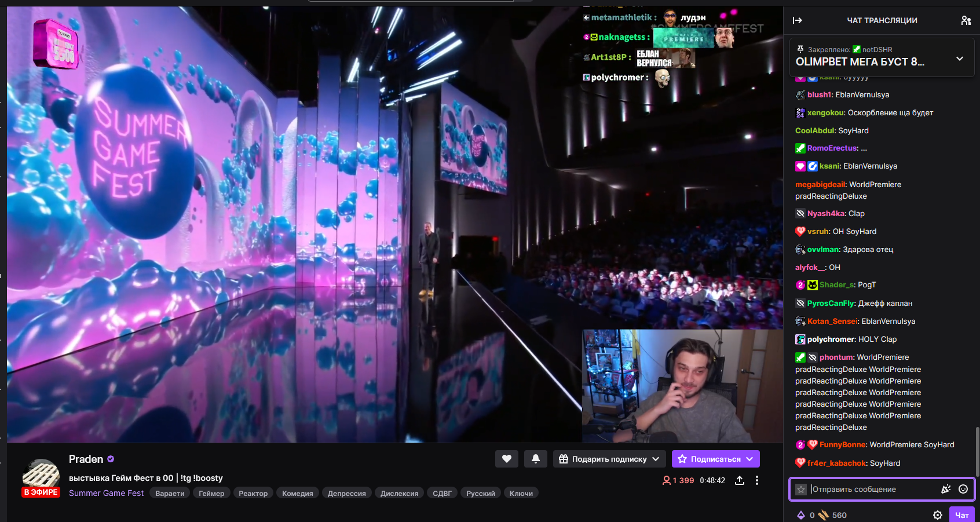The image size is (980, 522).
Task: Select the Дислексия tag
Action: pyautogui.click(x=399, y=493)
